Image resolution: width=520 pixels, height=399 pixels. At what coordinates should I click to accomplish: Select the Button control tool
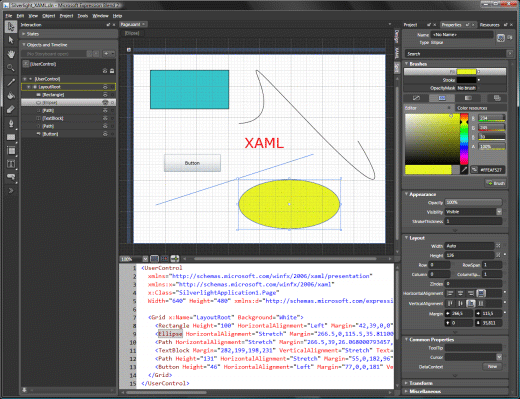[11, 177]
